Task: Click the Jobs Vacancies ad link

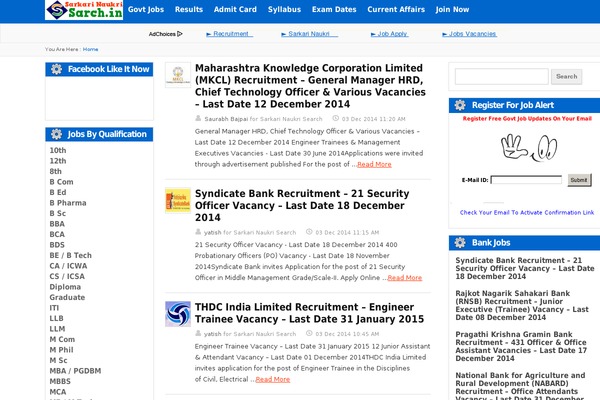Action: 469,34
